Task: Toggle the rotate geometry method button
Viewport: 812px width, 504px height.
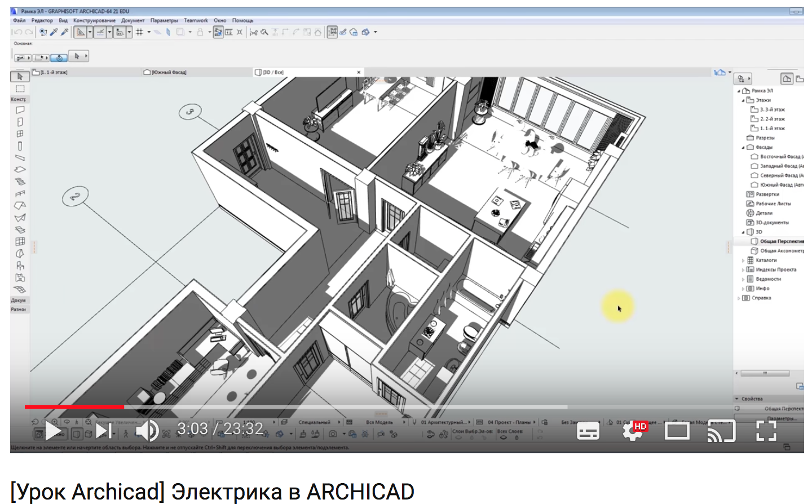Action: point(59,58)
